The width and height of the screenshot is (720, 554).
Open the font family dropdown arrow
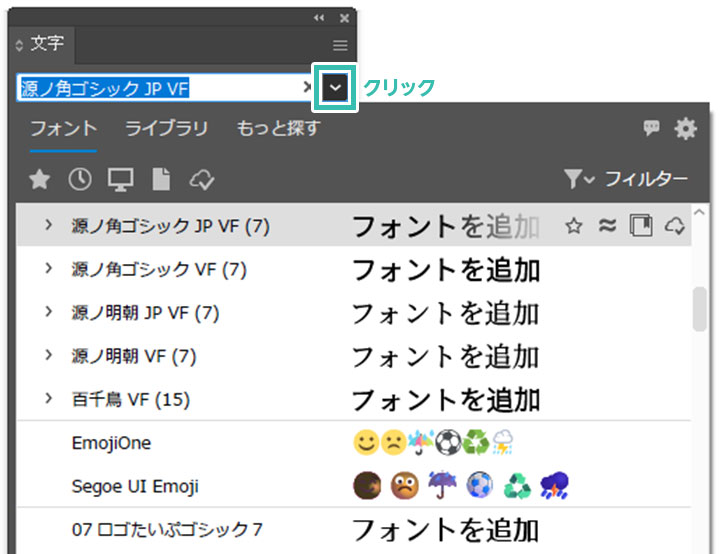[336, 88]
